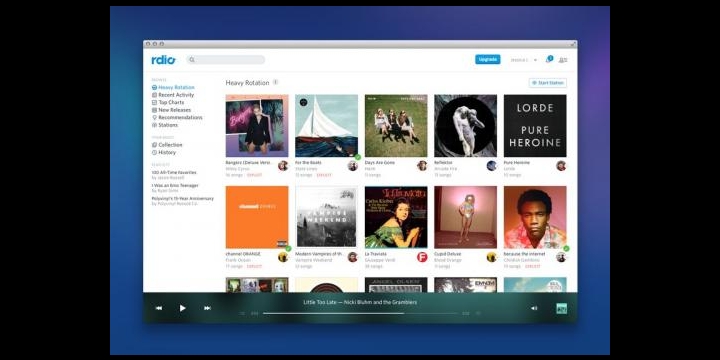Open the notifications bell icon

pyautogui.click(x=549, y=59)
